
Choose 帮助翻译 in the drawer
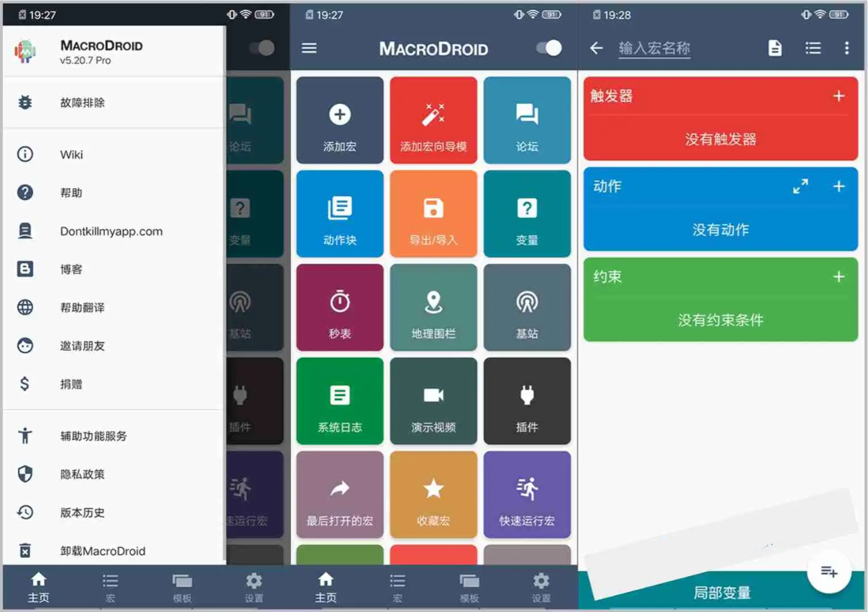113,307
